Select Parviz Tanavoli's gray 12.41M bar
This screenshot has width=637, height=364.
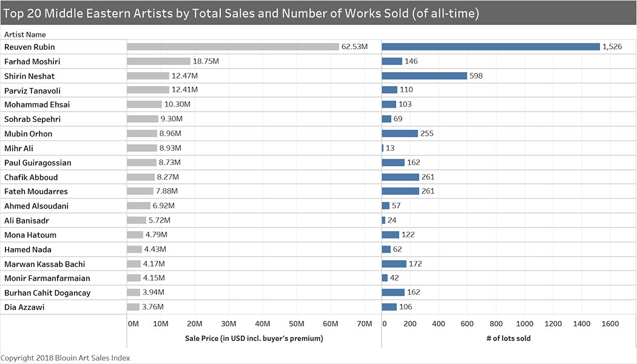(147, 90)
